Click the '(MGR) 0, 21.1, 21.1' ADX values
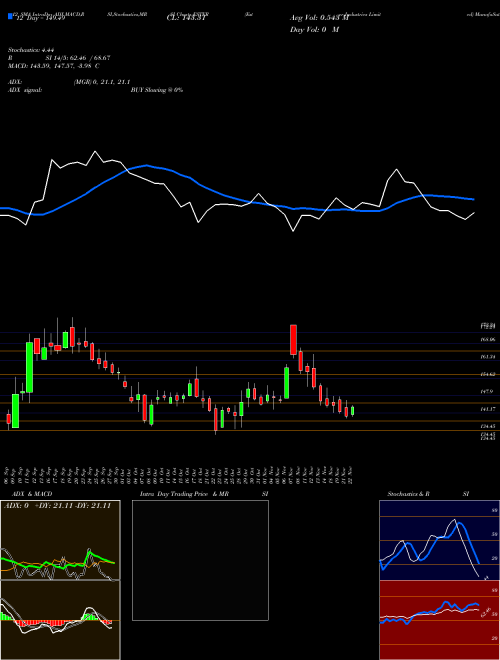Screen dimensions: 500x660 tap(101, 82)
